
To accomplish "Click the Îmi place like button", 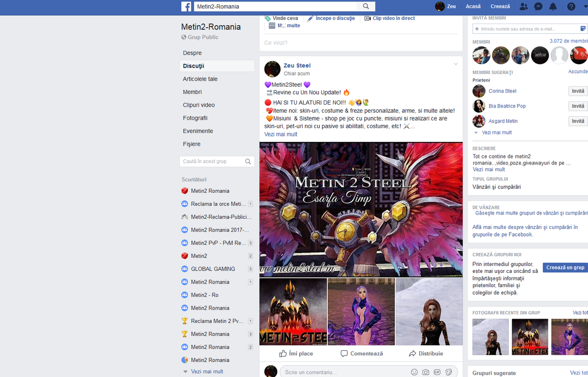I will (296, 353).
